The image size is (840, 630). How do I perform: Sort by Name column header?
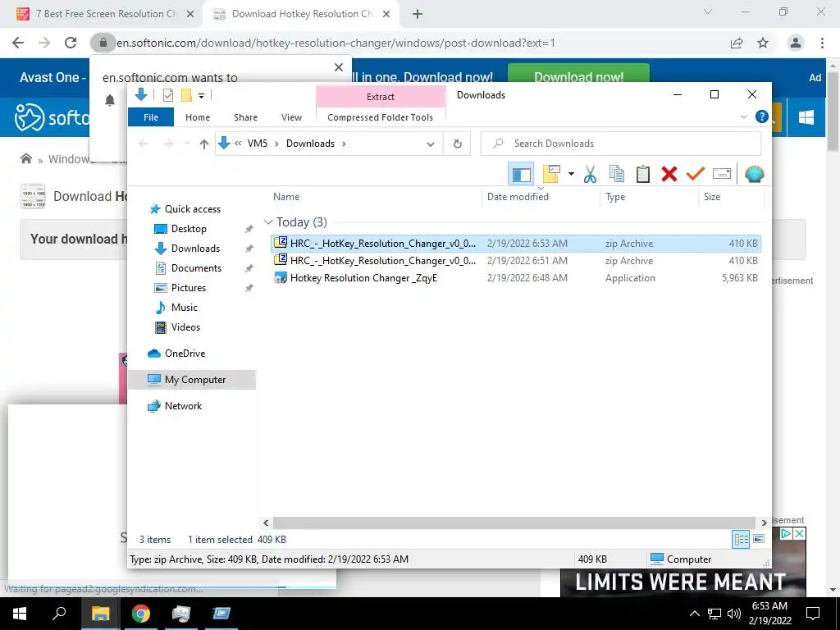pos(286,197)
